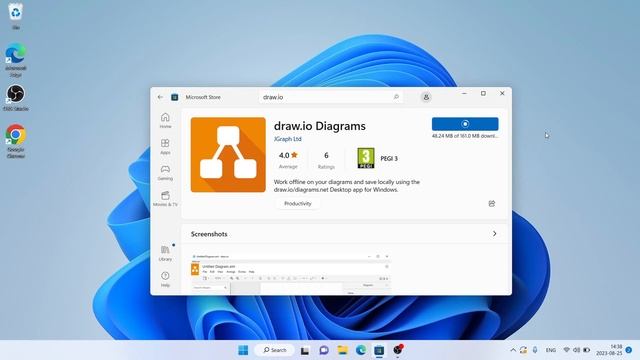Open Gaming in the Store sidebar
Image resolution: width=640 pixels, height=360 pixels.
point(165,173)
